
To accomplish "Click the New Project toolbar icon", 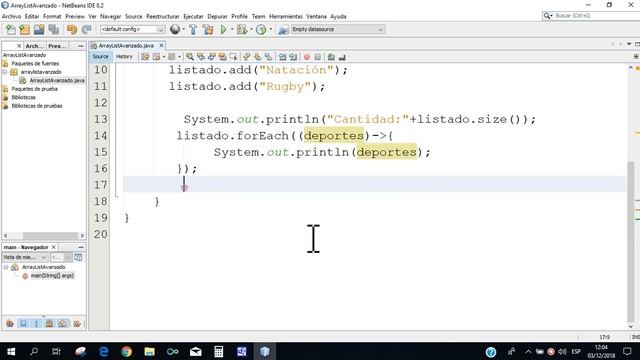I will (x=24, y=29).
